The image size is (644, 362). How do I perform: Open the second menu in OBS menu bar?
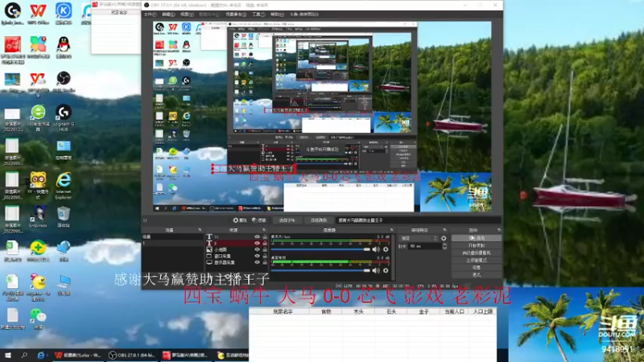(x=168, y=14)
